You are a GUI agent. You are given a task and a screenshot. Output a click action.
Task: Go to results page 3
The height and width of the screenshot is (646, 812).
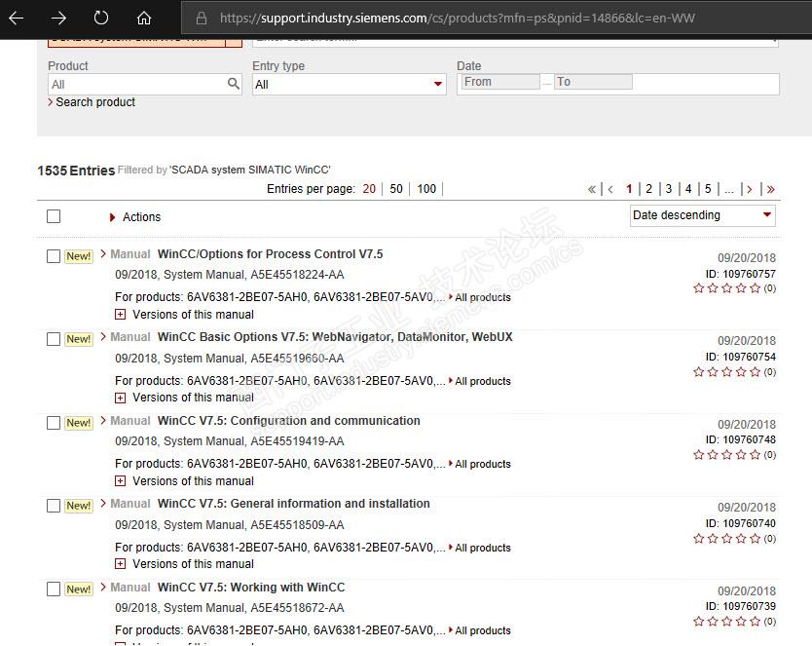[x=669, y=189]
